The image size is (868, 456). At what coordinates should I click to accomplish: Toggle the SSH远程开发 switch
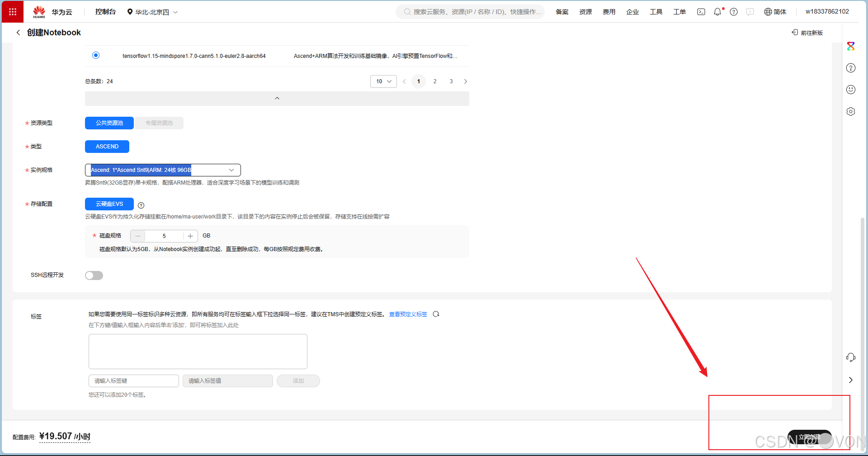(94, 275)
